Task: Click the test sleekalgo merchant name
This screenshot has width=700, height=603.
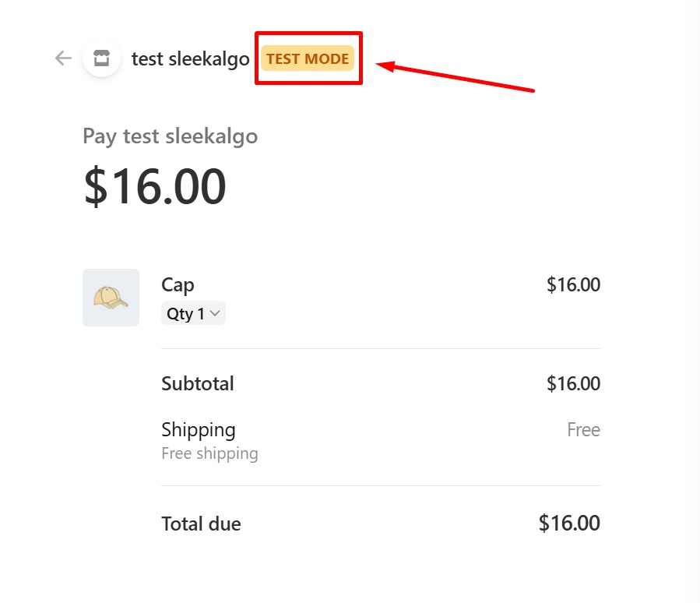Action: [190, 58]
